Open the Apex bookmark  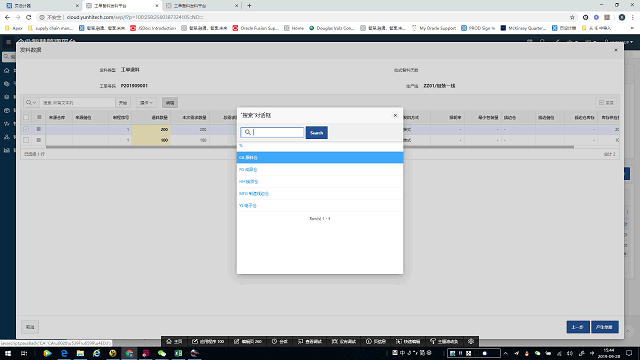[x=14, y=28]
